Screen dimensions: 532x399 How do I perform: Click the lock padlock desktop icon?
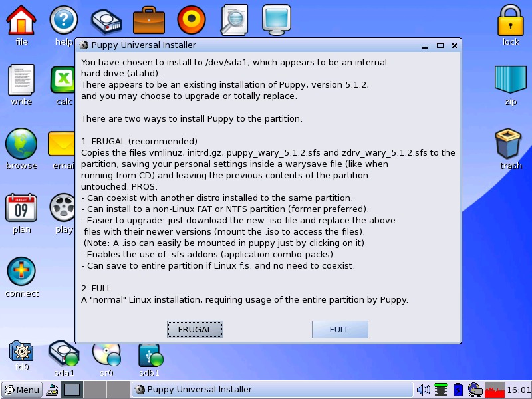click(511, 21)
